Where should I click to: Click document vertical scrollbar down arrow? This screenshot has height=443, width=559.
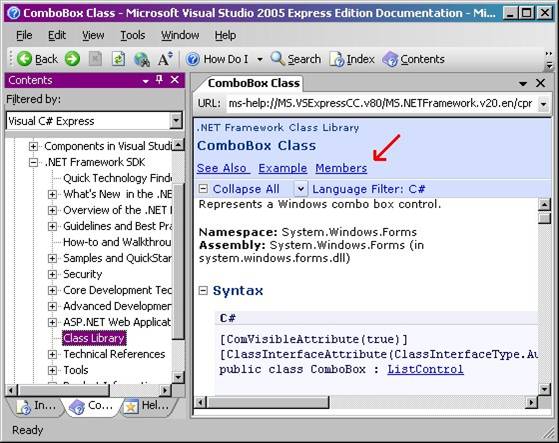click(x=544, y=389)
